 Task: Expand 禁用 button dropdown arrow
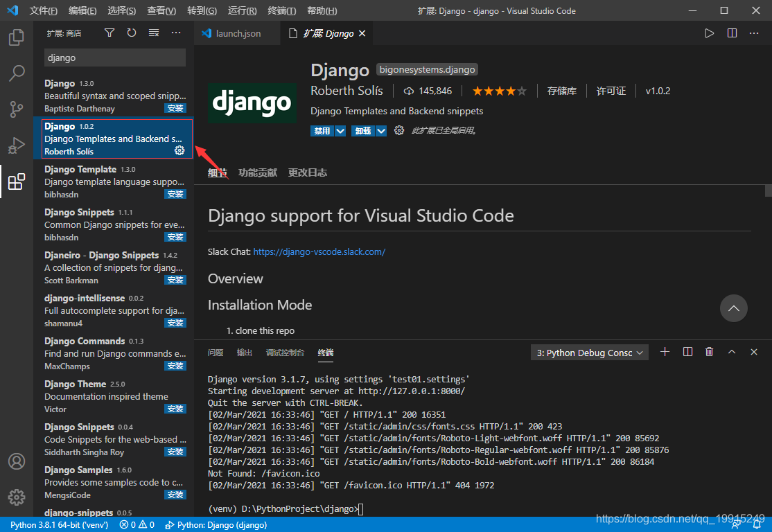[339, 130]
